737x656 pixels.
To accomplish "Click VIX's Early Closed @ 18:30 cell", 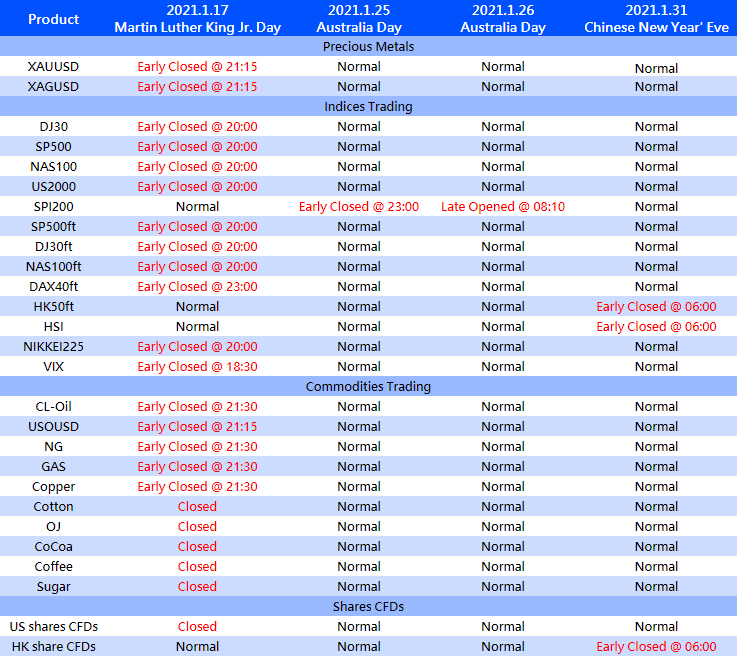I will [197, 367].
